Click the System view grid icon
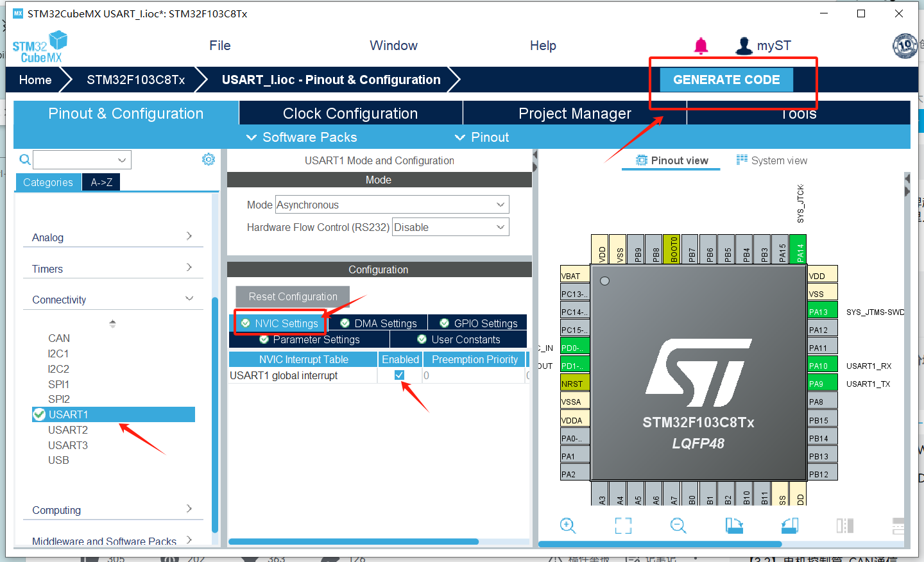This screenshot has height=562, width=924. [x=742, y=160]
